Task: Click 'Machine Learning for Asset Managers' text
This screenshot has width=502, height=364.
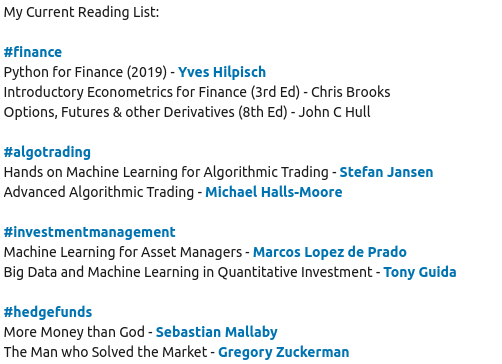Action: (x=123, y=252)
